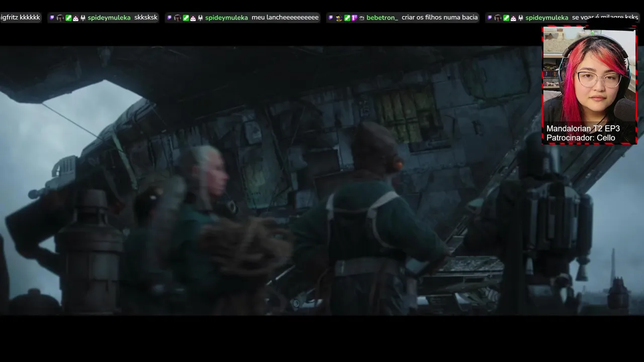Open the bebetron_ username
Viewport: 644px width, 362px height.
pos(382,18)
